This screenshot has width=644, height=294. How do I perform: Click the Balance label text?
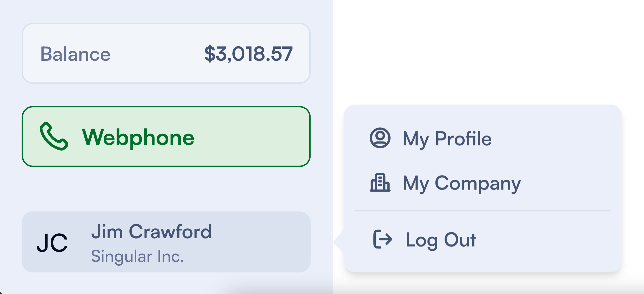click(75, 54)
